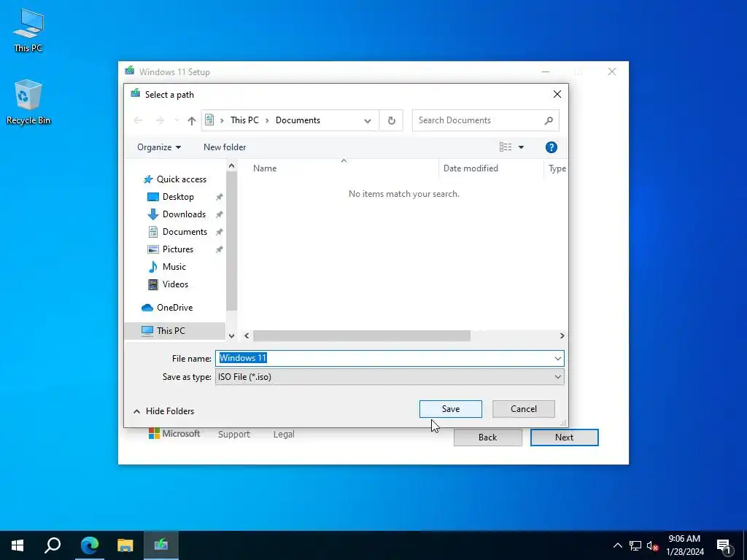Open the dialog help question mark

click(551, 147)
